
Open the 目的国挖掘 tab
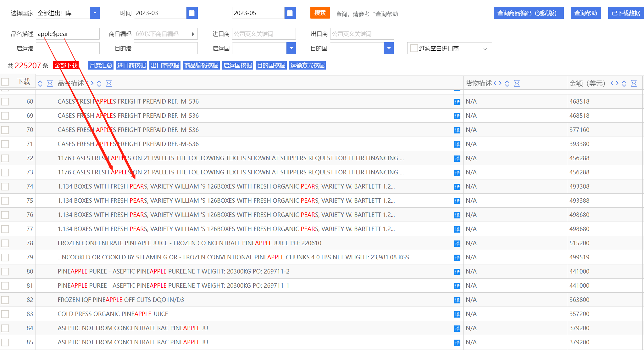coord(271,65)
